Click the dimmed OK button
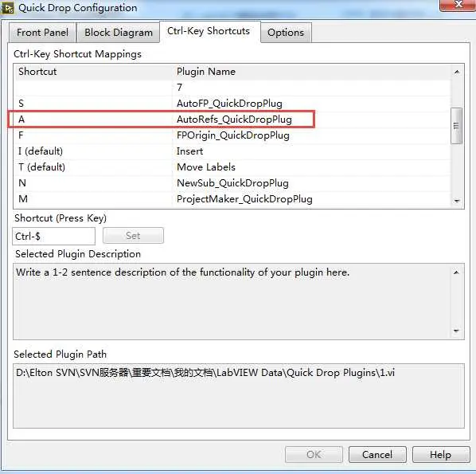The width and height of the screenshot is (476, 474). point(314,455)
